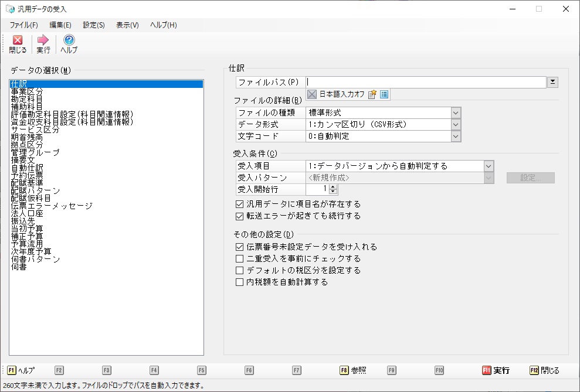Screen dimensions: 580x392
Task: Click the notepad icon in IME popup
Action: click(x=372, y=94)
